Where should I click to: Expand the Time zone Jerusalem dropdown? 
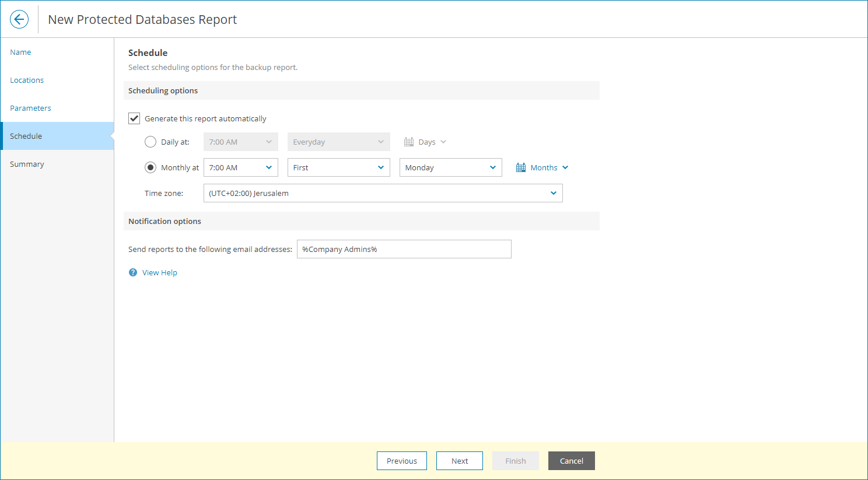coord(383,193)
